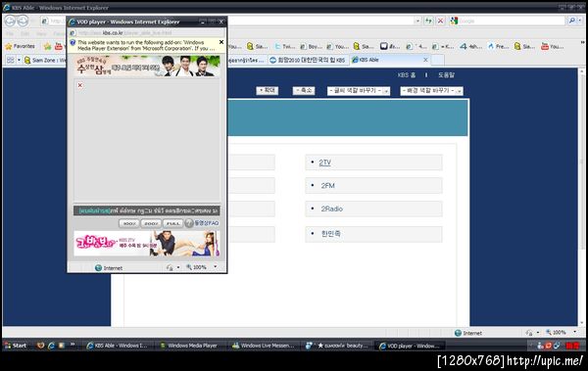
Task: Open the 글씨 색깔 바꾸기 dropdown
Action: point(359,91)
